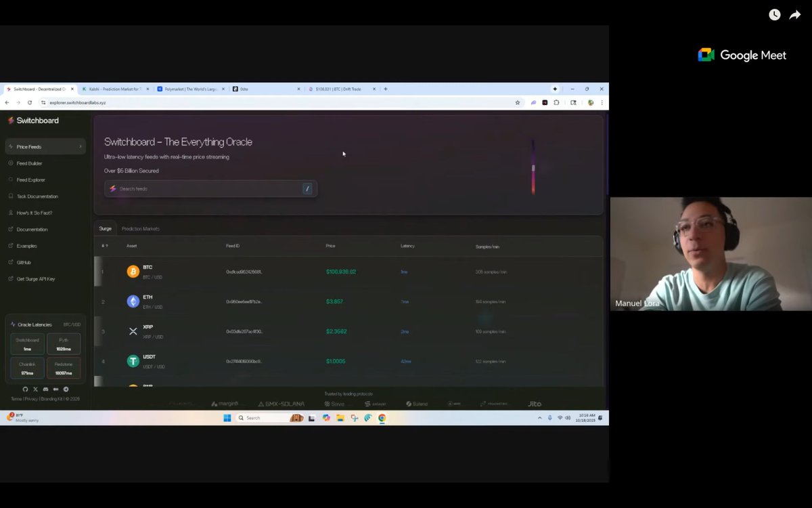The width and height of the screenshot is (812, 508).
Task: Click the ETH coin icon
Action: pos(133,301)
